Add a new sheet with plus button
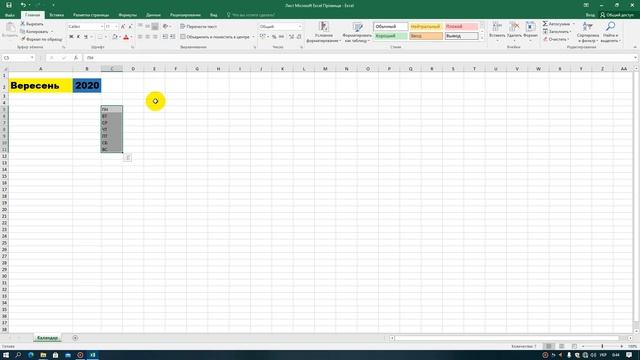Screen dimensions: 640x360 (x=75, y=338)
